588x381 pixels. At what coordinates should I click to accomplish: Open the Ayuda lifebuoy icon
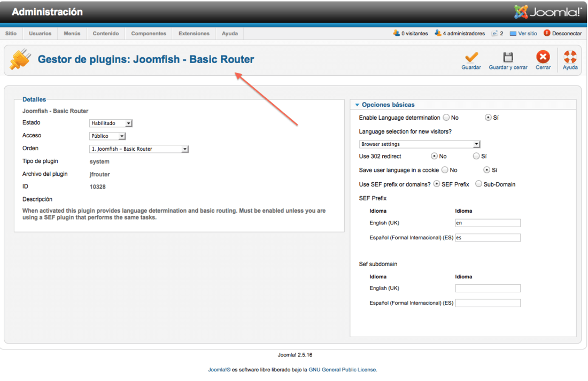[570, 57]
